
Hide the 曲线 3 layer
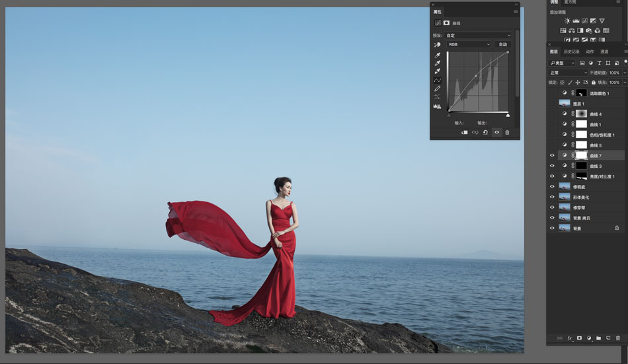pyautogui.click(x=552, y=166)
